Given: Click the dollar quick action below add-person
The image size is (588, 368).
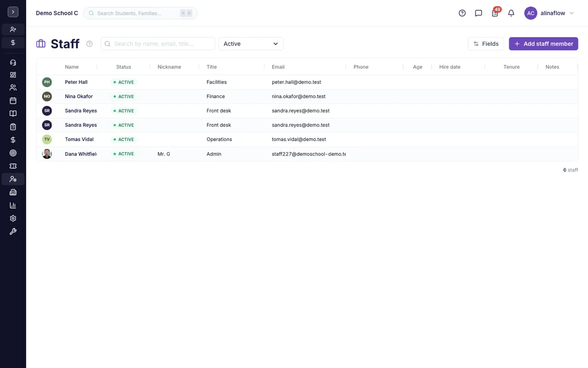Looking at the screenshot, I should tap(13, 42).
